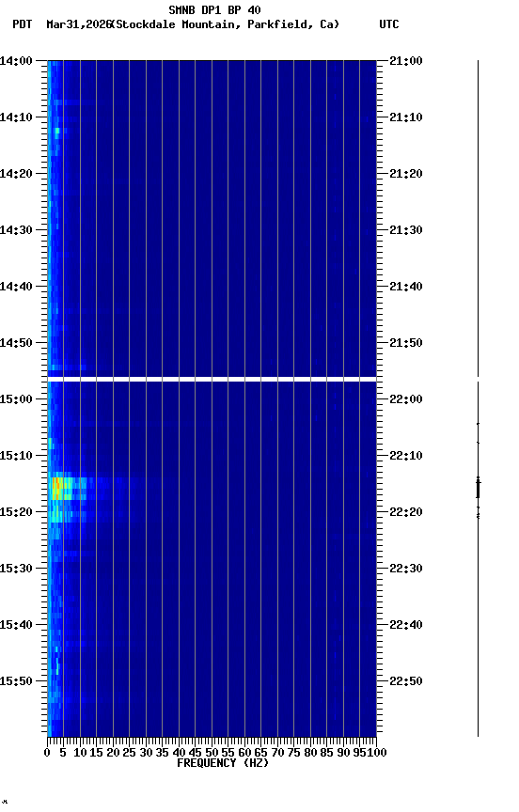Click the 14:20 PDT time label
Screen dimensions: 519x812
tap(16, 174)
